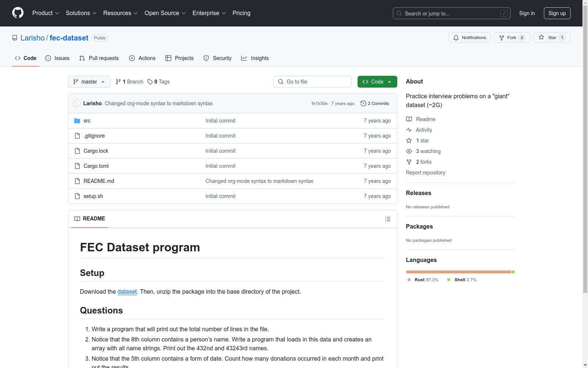588x368 pixels.
Task: Click the history clock icon by Commits
Action: 363,103
